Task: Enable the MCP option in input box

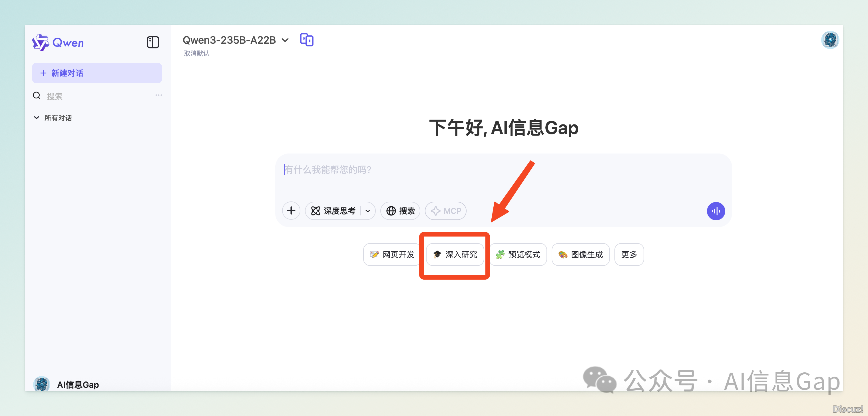Action: click(x=445, y=211)
